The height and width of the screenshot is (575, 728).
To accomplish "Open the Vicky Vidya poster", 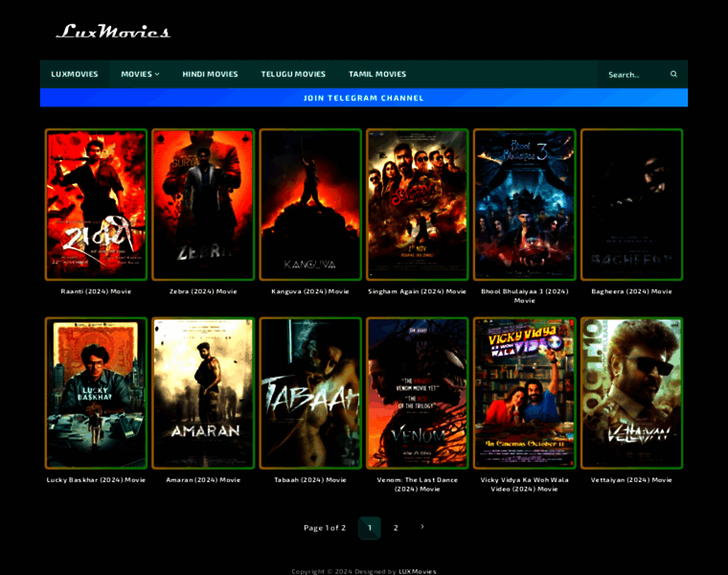I will click(x=525, y=393).
